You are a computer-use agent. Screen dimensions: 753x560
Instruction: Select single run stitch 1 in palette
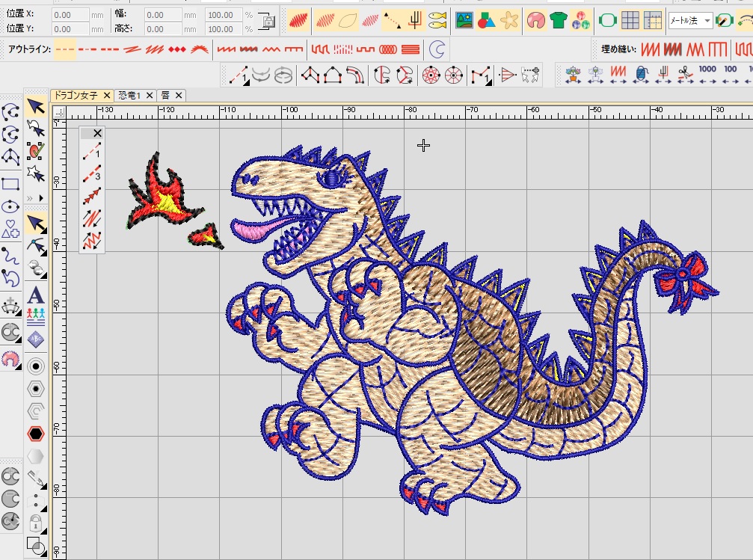pos(92,151)
